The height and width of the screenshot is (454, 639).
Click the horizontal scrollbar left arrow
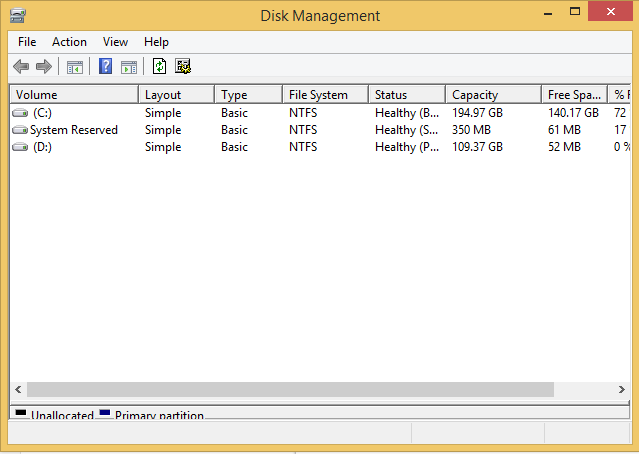tap(18, 389)
